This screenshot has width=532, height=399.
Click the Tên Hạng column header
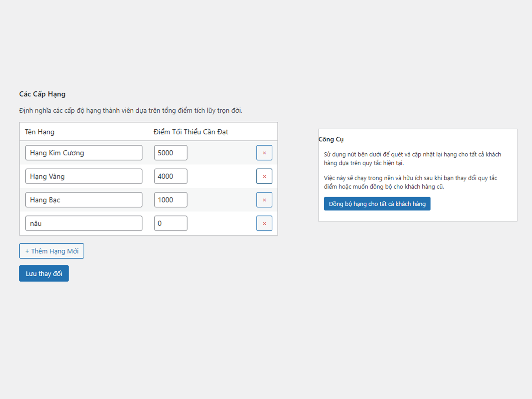click(40, 132)
